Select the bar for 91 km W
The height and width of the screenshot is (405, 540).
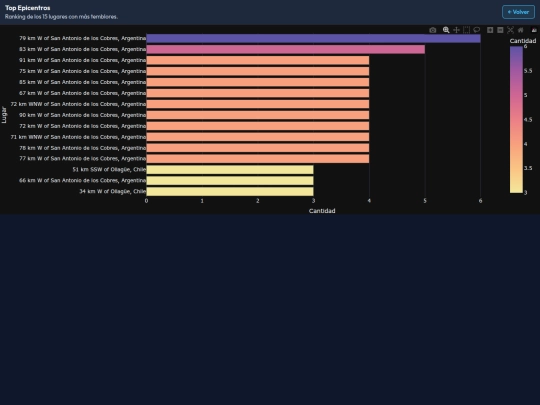(x=258, y=61)
